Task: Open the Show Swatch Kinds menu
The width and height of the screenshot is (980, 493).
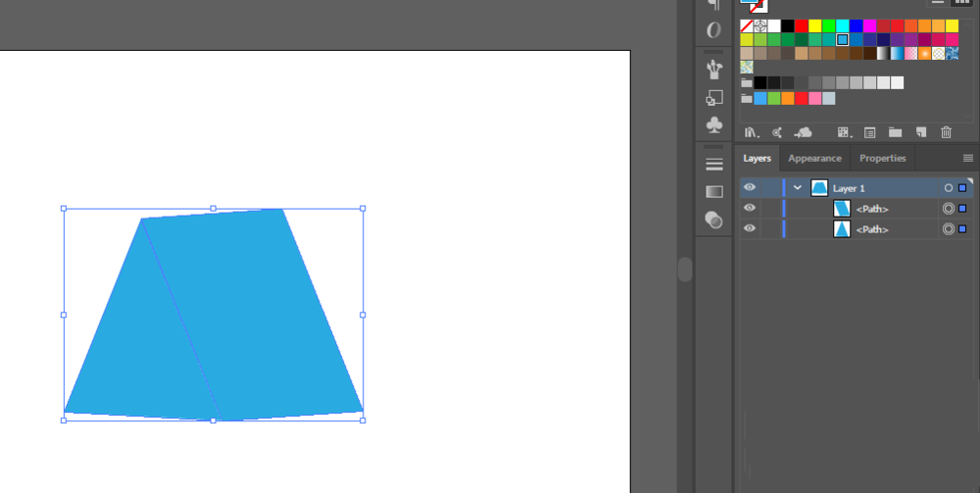Action: [x=844, y=132]
